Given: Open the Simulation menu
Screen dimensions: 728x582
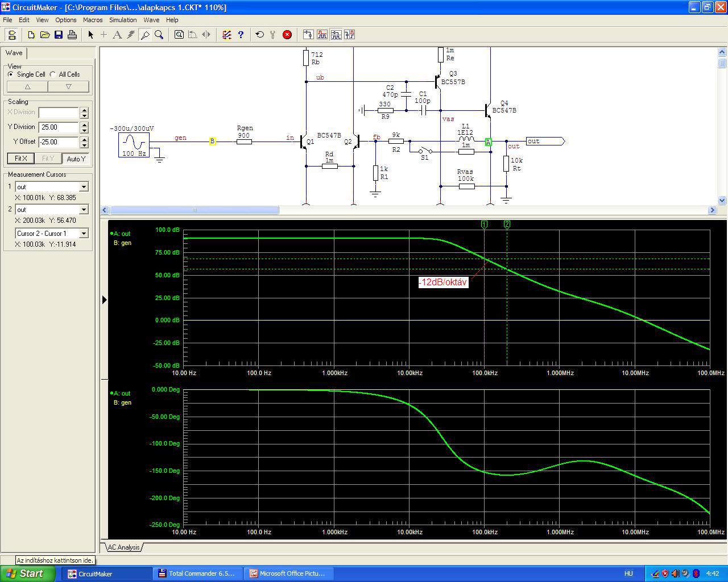Looking at the screenshot, I should [x=123, y=20].
